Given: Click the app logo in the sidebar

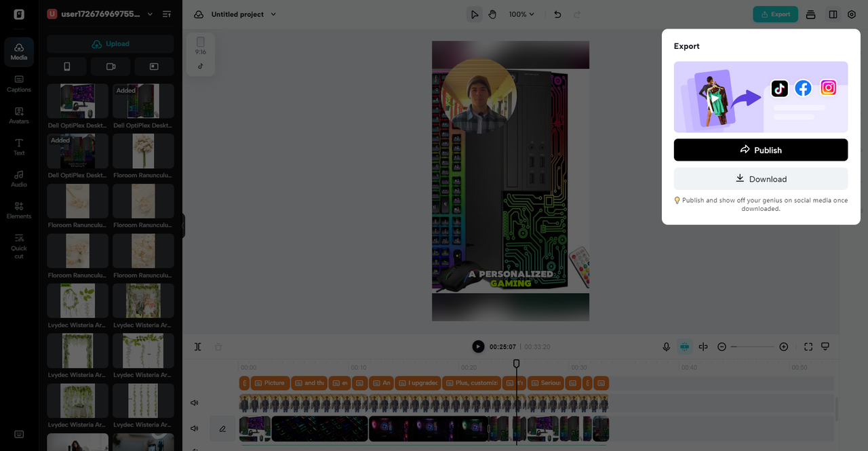Looking at the screenshot, I should [19, 14].
